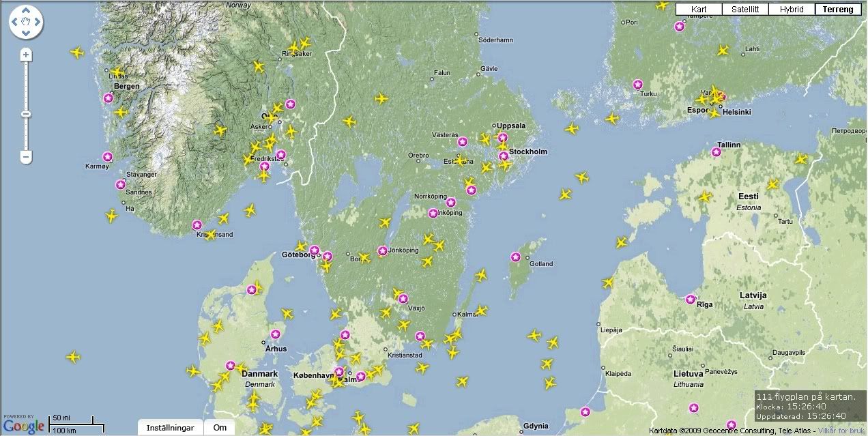Click the zoom level slider handle
This screenshot has height=436, width=868.
26,114
